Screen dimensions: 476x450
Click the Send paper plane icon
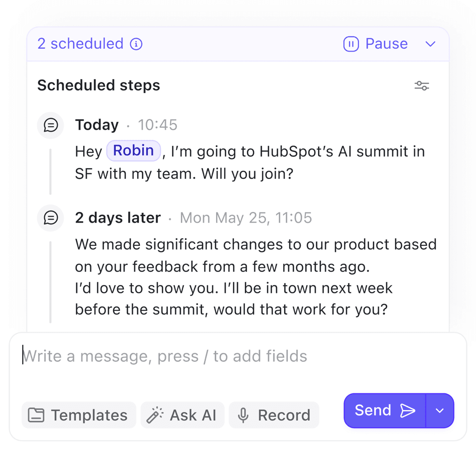click(x=408, y=410)
